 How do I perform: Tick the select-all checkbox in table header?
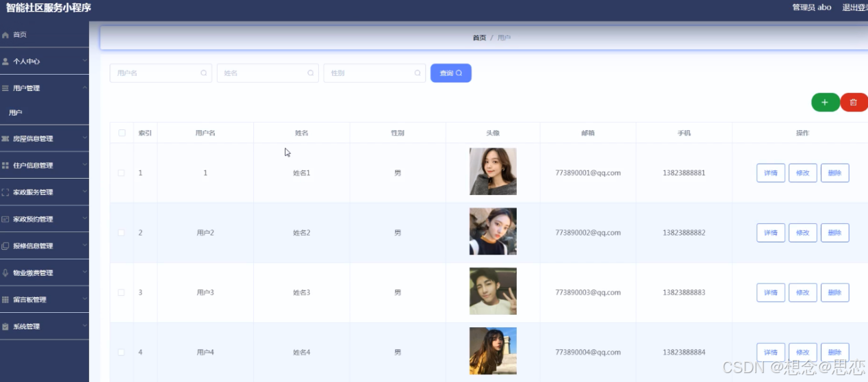122,133
